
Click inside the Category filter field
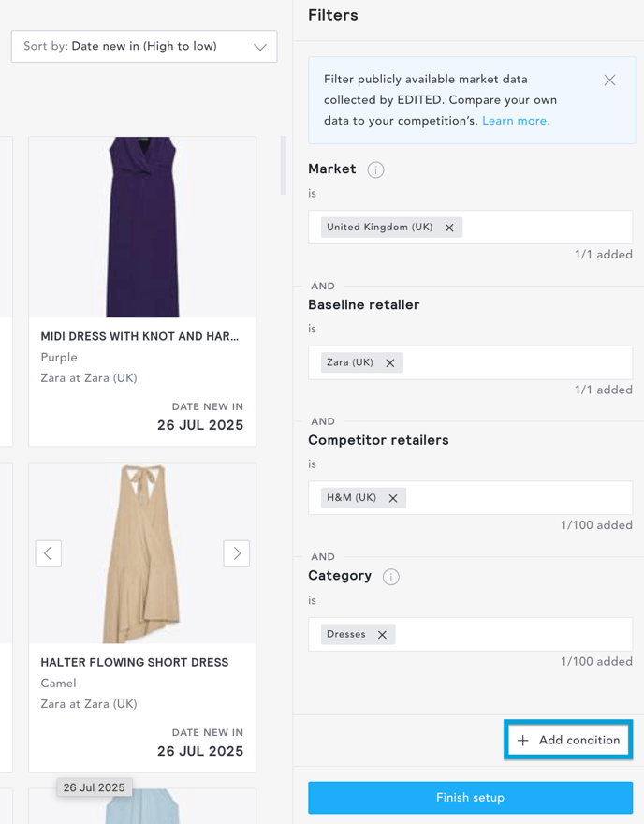click(514, 634)
